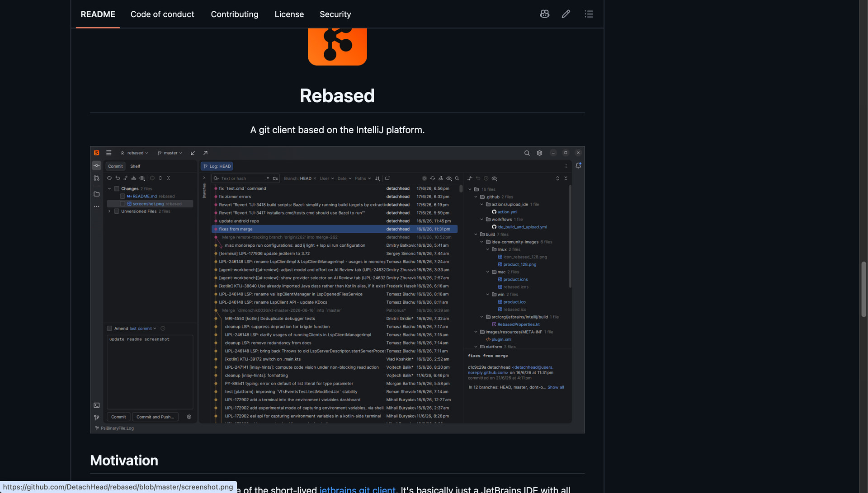
Task: Expand the Branches side panel chevron
Action: 204,178
